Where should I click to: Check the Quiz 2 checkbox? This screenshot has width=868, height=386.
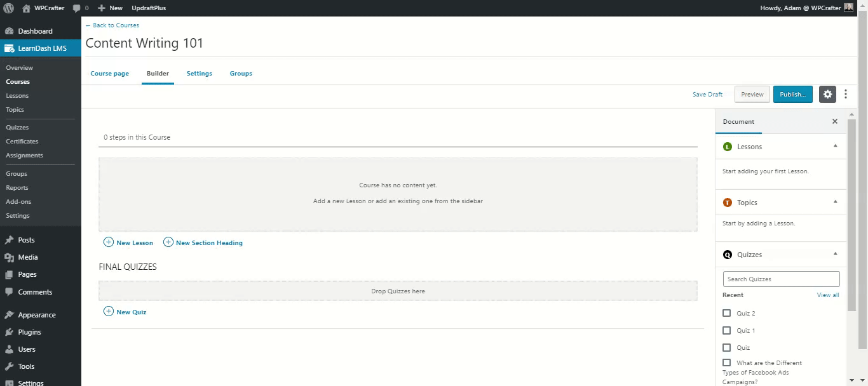[x=727, y=313]
